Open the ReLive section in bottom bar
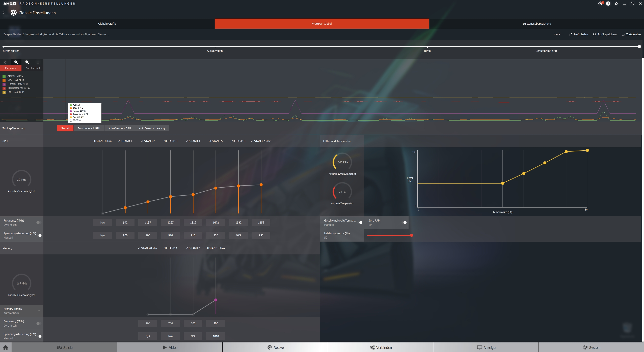 coord(275,347)
